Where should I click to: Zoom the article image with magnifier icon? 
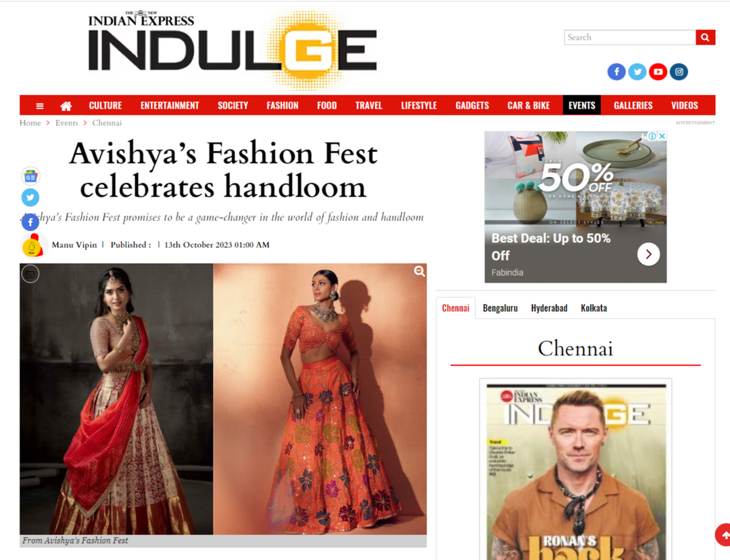point(420,271)
